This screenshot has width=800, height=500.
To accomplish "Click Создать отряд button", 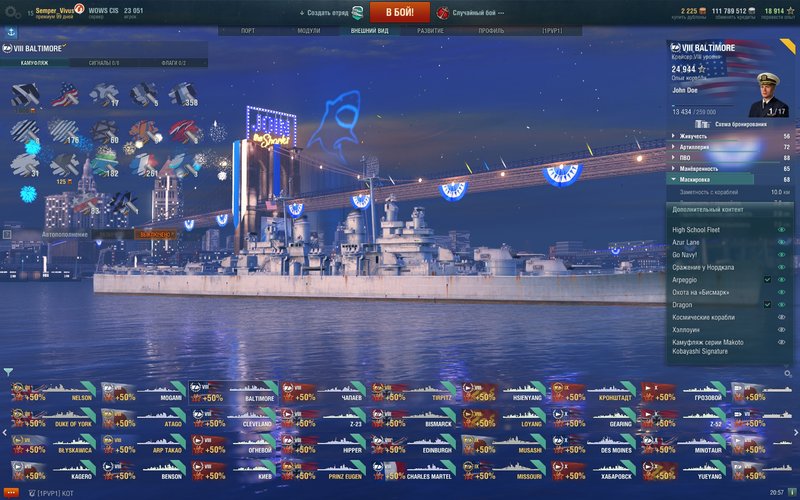I will point(331,13).
